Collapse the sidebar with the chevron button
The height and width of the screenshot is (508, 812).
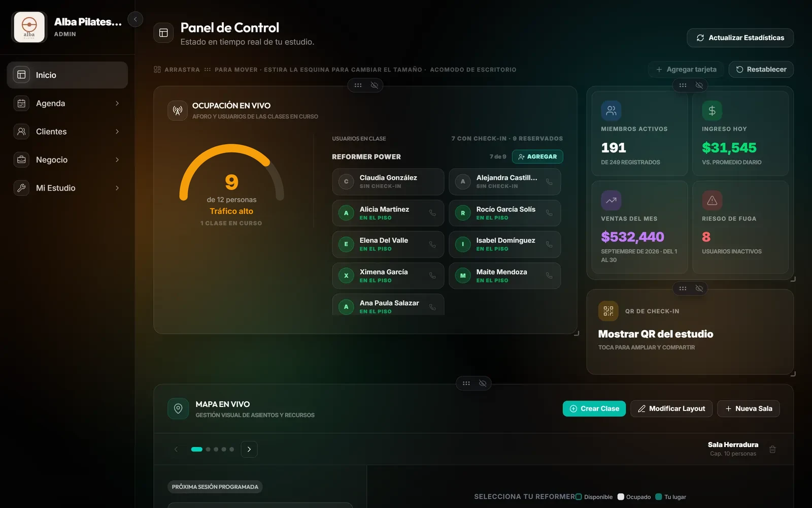(x=135, y=19)
